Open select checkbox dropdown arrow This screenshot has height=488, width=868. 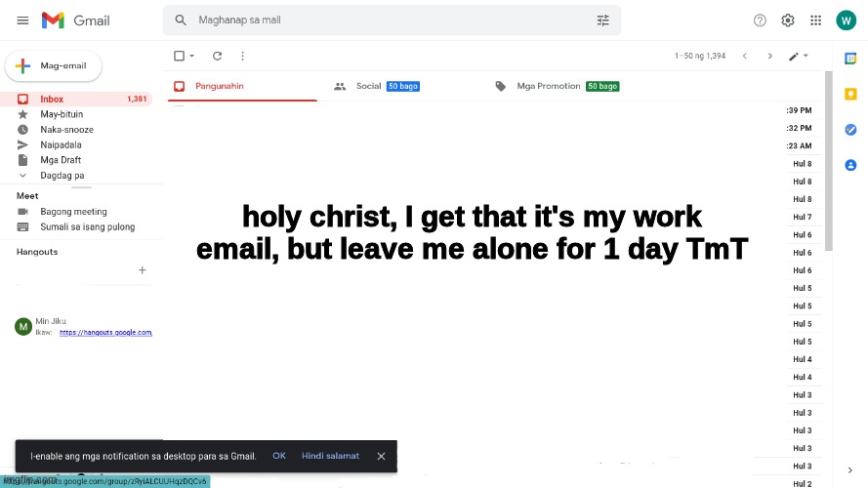[192, 56]
